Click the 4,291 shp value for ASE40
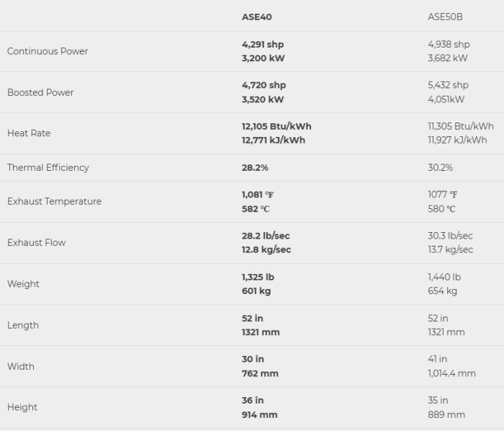 click(263, 45)
